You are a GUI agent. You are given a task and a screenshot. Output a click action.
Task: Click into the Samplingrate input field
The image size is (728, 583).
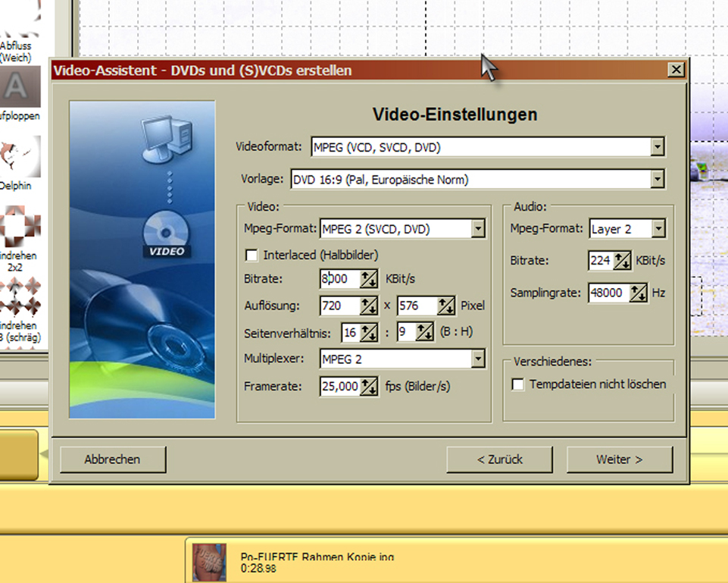coord(608,293)
